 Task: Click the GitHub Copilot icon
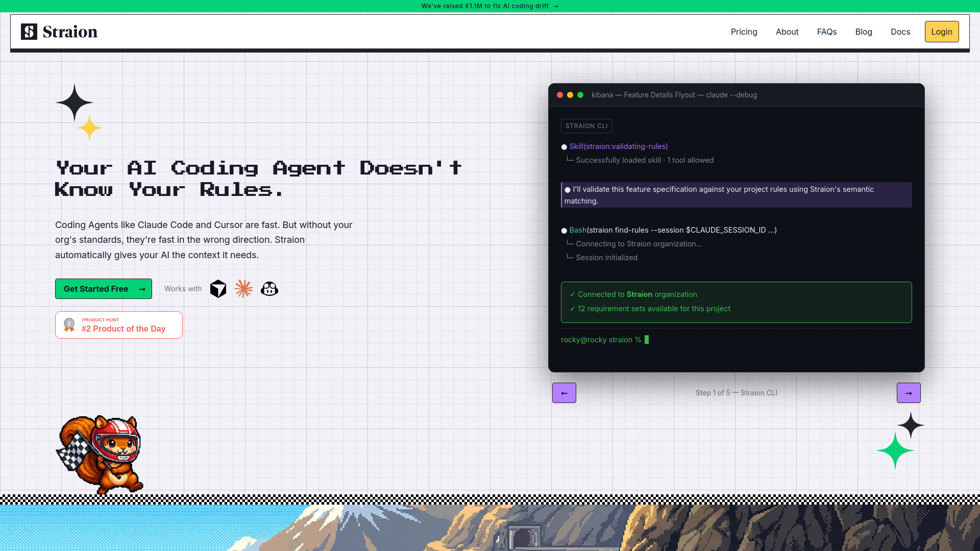pos(269,289)
